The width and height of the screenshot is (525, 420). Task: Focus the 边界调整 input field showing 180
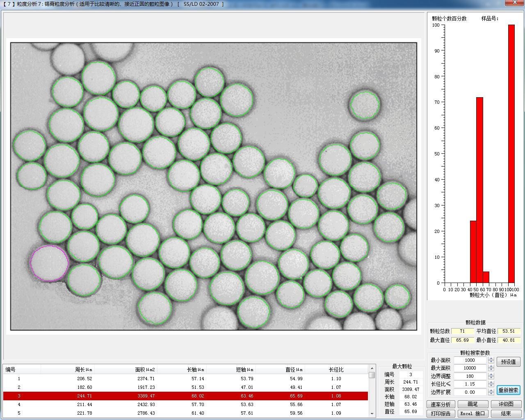(470, 376)
